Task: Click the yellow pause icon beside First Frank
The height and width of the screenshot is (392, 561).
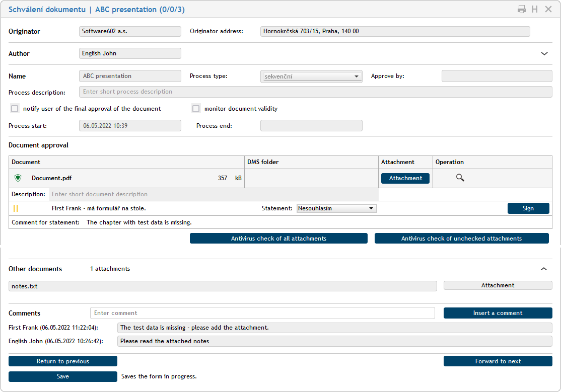Action: click(16, 208)
